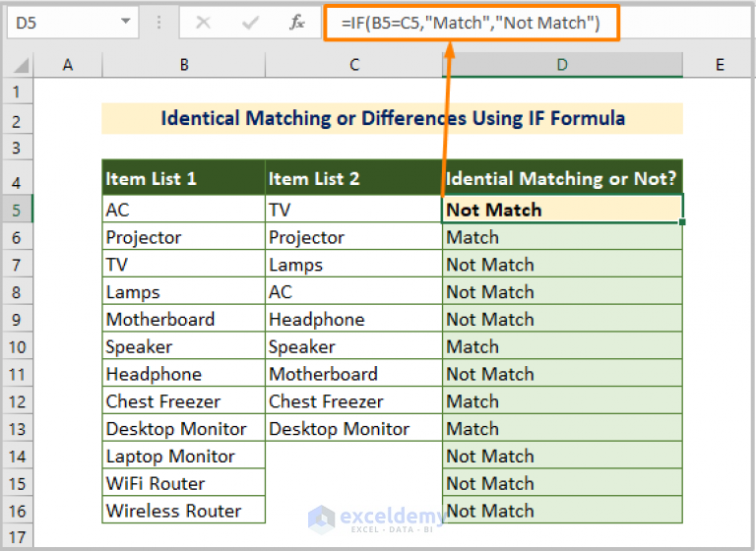Click the Select All corner triangle
The image size is (756, 551).
click(20, 64)
